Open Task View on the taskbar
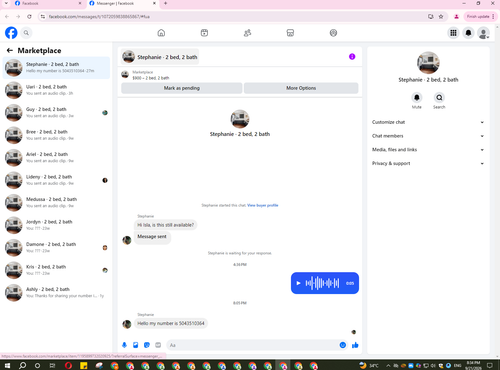The image size is (500, 370). coord(52,365)
